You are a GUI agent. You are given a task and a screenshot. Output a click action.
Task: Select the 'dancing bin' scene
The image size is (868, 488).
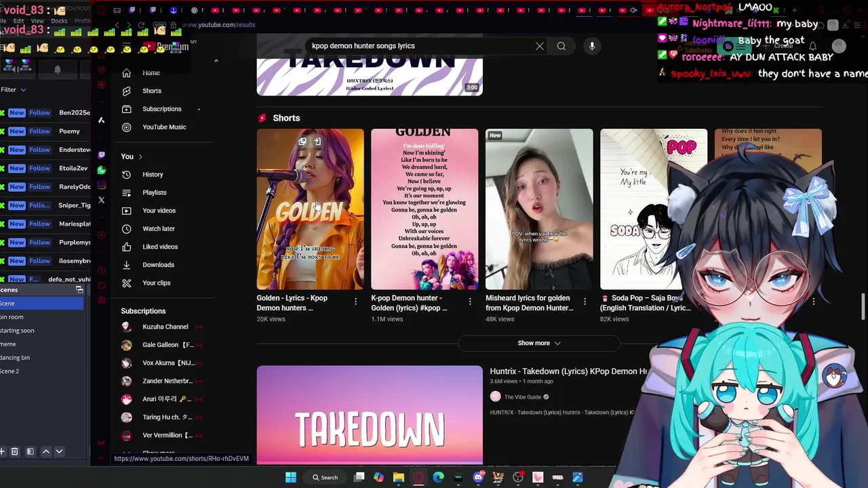click(41, 358)
